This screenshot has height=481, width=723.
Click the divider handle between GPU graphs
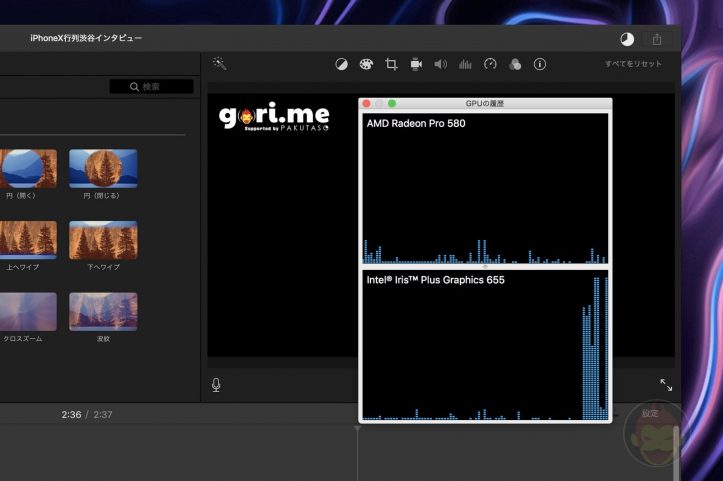click(x=485, y=267)
